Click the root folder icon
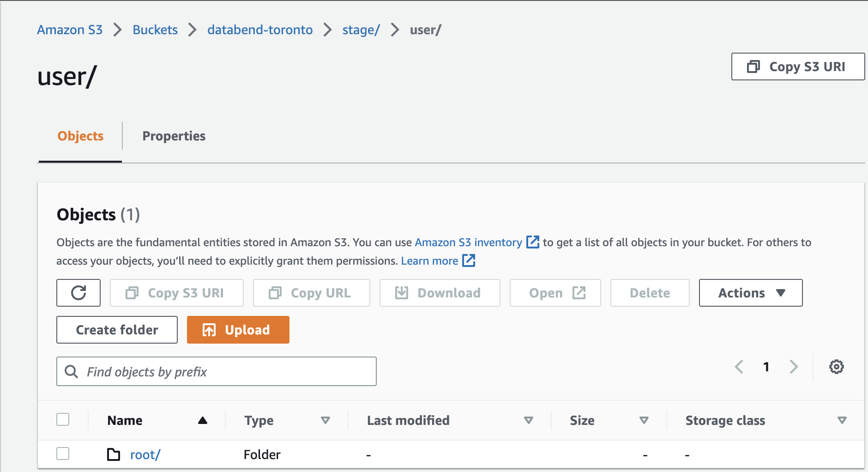Screen dimensions: 868x472 pos(114,454)
